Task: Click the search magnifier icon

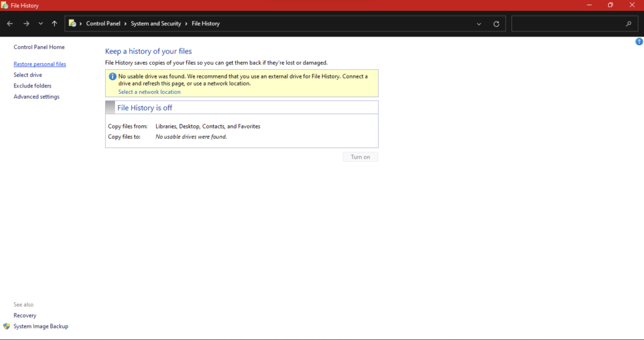Action: 628,24
